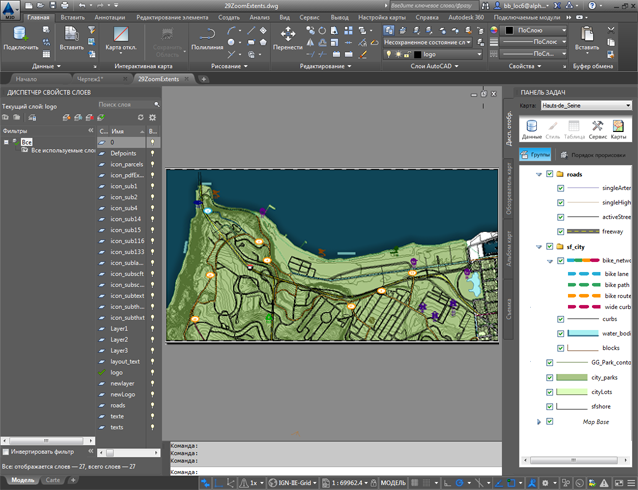Open Таблица in the task pane
The image size is (638, 490).
point(574,128)
